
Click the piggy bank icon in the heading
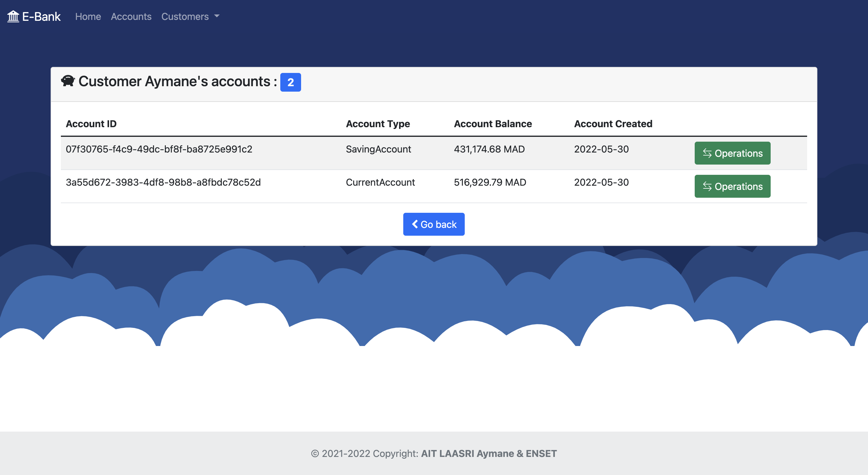(68, 81)
